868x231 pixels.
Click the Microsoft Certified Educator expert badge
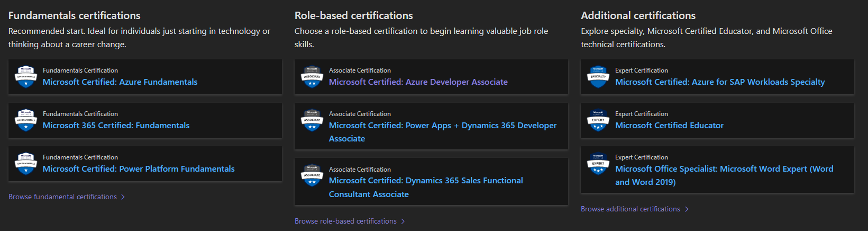pyautogui.click(x=598, y=120)
